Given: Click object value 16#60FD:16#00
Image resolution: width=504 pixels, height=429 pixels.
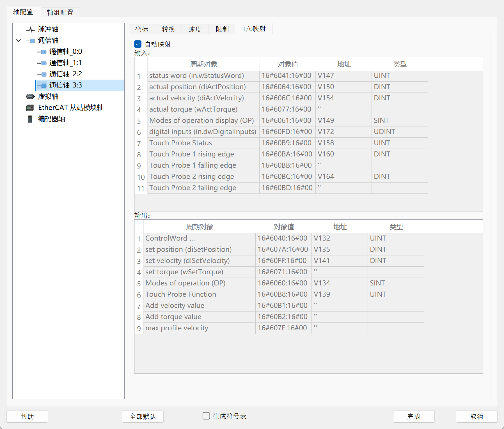Looking at the screenshot, I should coord(288,132).
